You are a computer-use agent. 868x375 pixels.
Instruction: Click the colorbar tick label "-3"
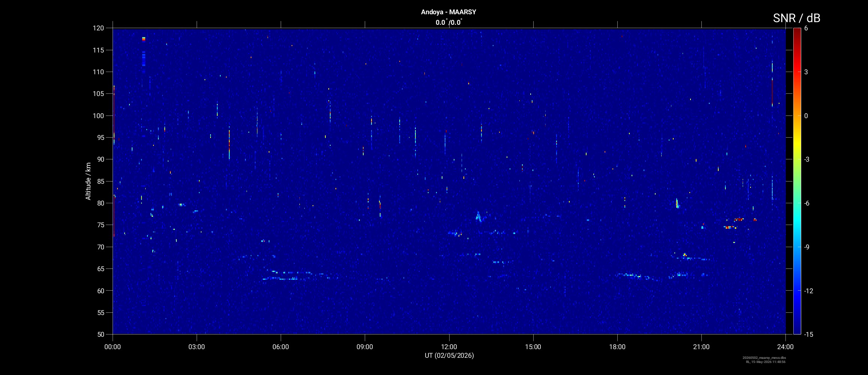point(807,159)
